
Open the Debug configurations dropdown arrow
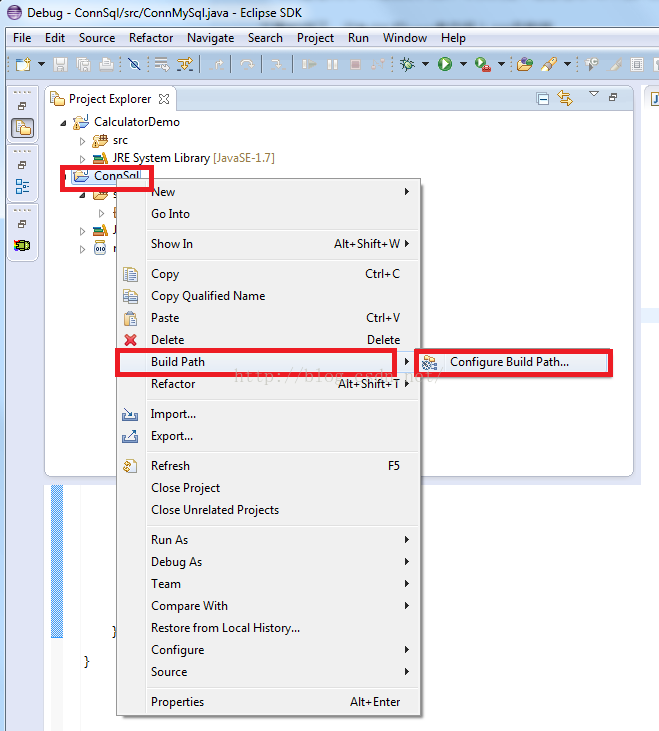click(x=425, y=64)
